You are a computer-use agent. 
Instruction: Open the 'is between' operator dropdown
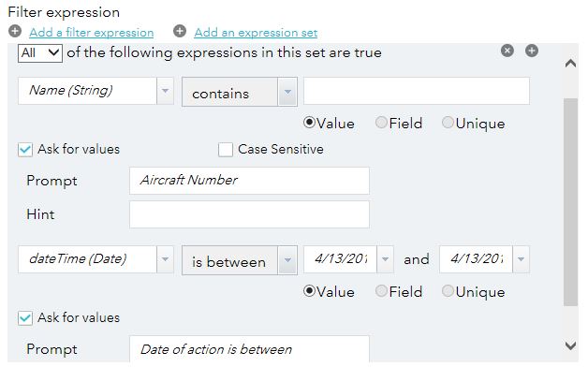[x=287, y=260]
